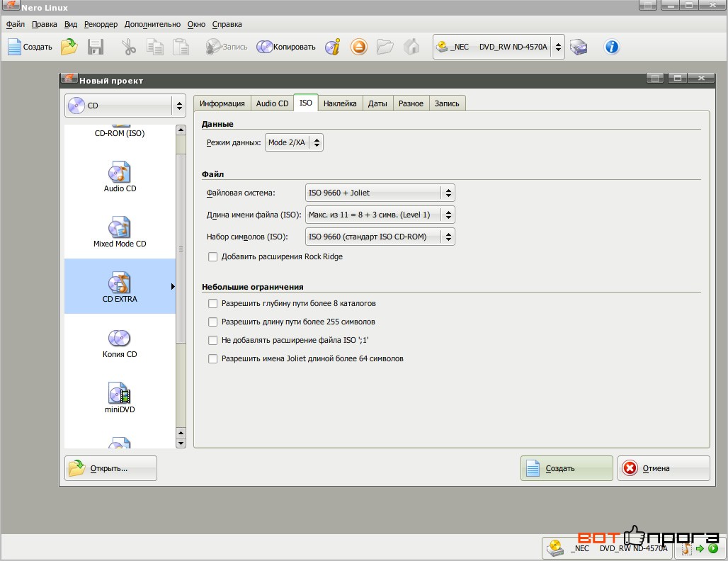Enable Добавить расширения Rock Ridge checkbox
Viewport: 728px width, 561px height.
pyautogui.click(x=212, y=257)
